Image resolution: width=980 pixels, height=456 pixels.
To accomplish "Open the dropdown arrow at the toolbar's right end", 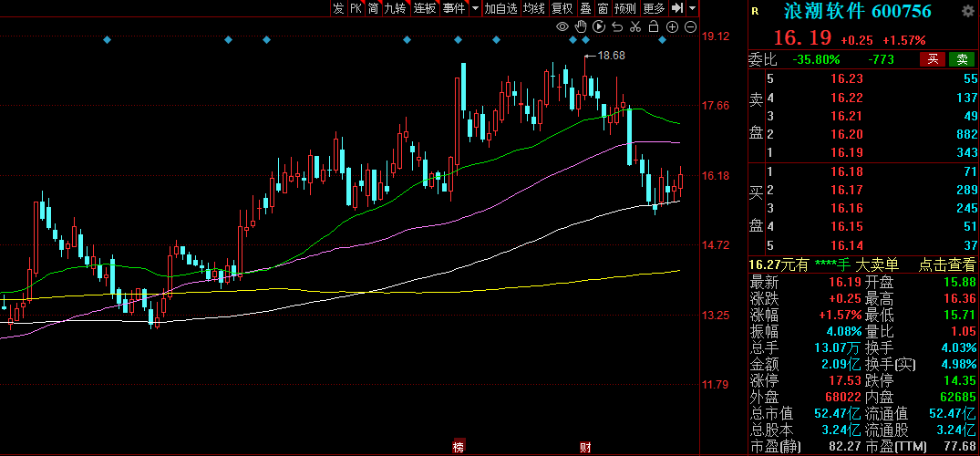I will (692, 8).
